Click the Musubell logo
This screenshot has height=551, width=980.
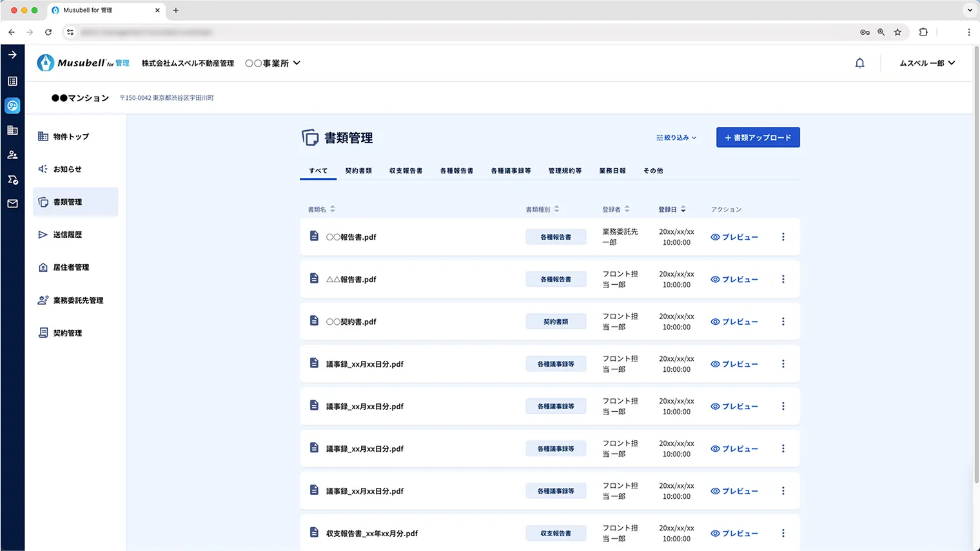pyautogui.click(x=83, y=63)
